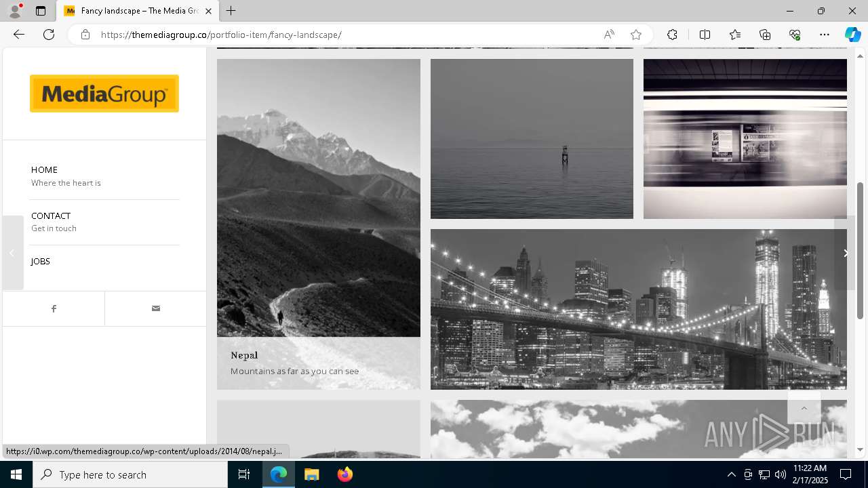Open Browser essentials heart icon
This screenshot has height=488, width=868.
795,35
